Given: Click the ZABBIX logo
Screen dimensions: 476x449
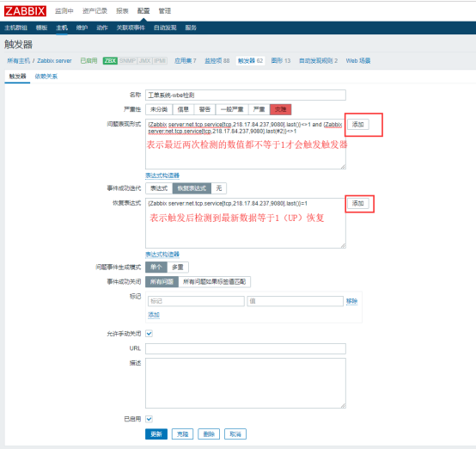Looking at the screenshot, I should click(x=25, y=11).
